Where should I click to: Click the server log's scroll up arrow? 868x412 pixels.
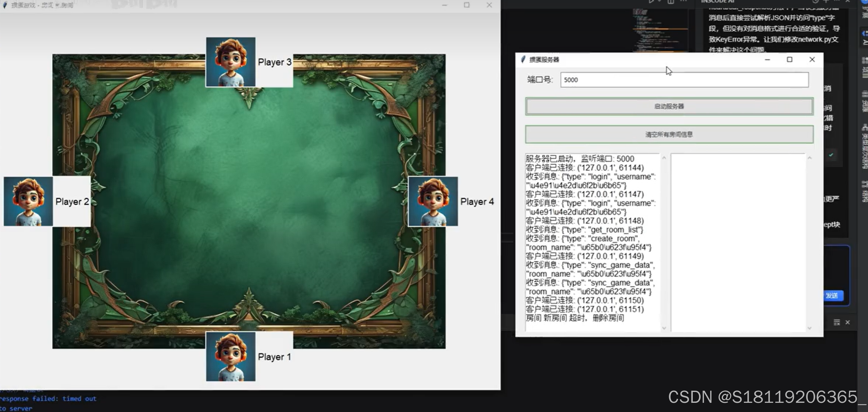pyautogui.click(x=664, y=158)
